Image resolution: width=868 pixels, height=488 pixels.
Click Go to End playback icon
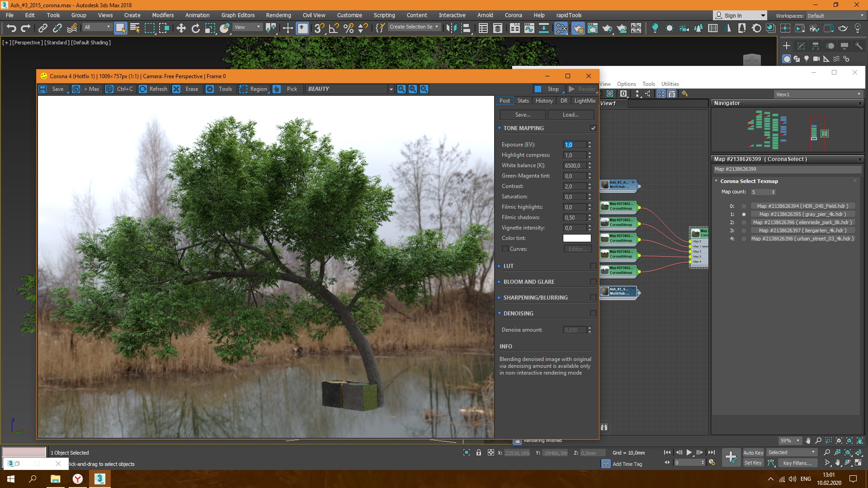(x=712, y=452)
